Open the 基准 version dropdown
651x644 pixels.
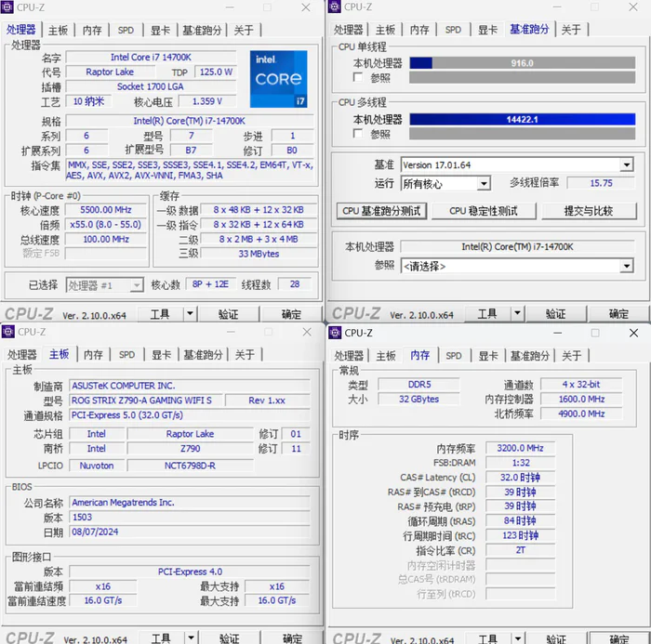627,164
